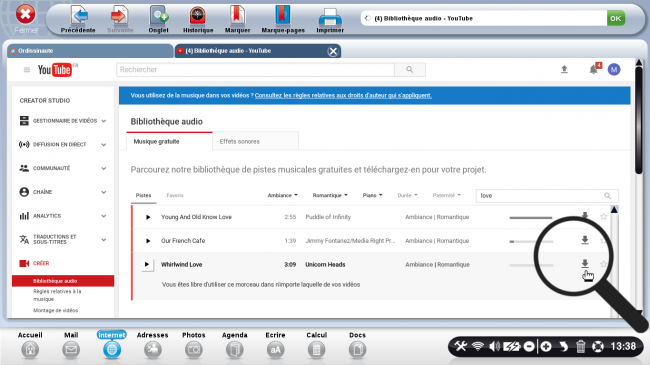Download Whirlwind Love track
The height and width of the screenshot is (365, 650).
[585, 263]
